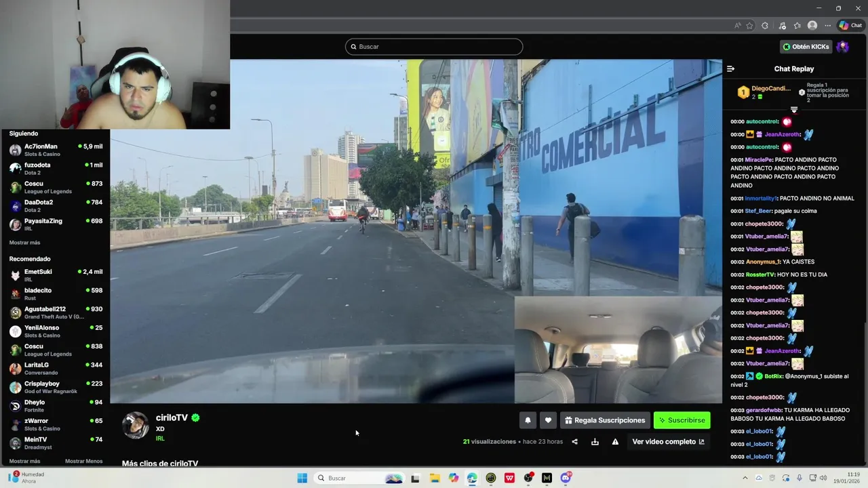
Task: Open Edge favorites star-list icon
Action: point(797,26)
